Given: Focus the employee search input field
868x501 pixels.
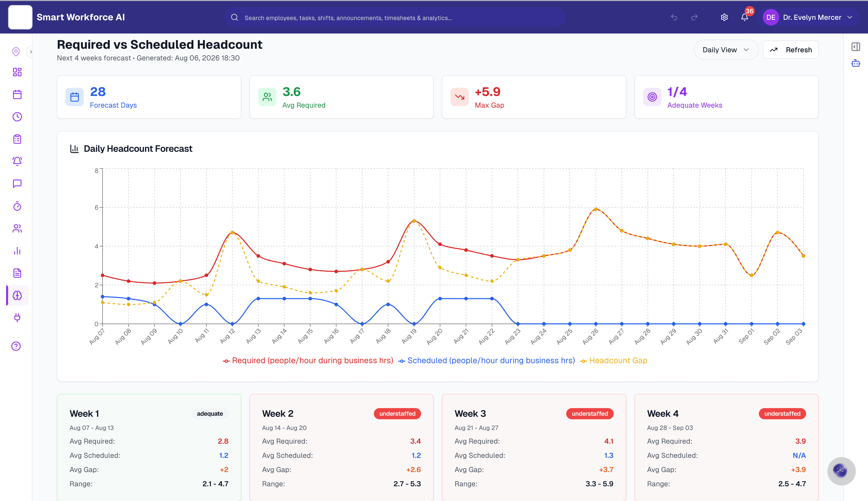Looking at the screenshot, I should [x=395, y=18].
